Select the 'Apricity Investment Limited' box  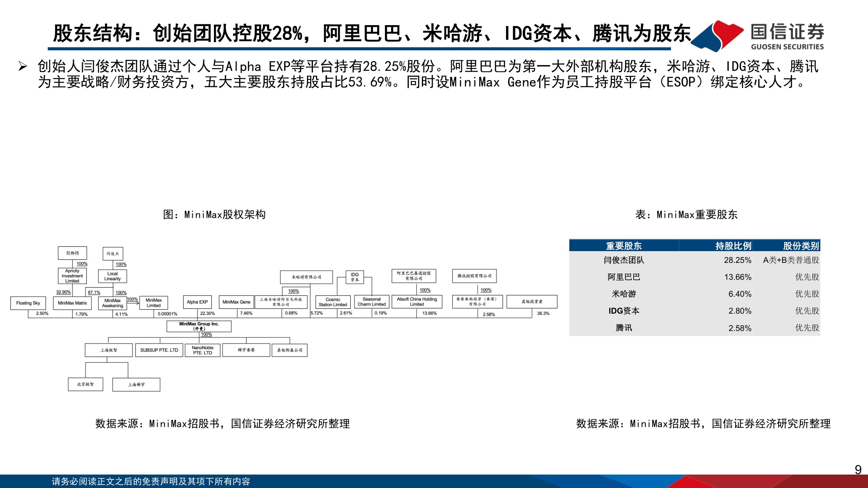point(72,276)
